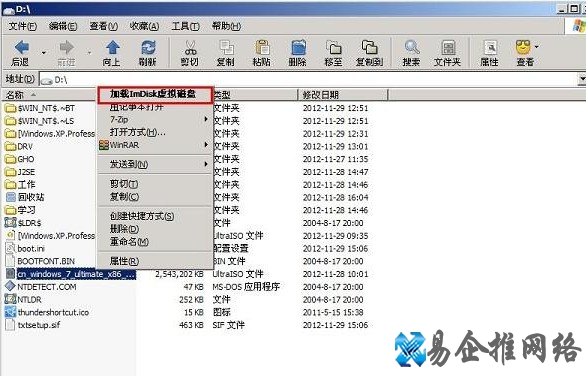The image size is (586, 376).
Task: Open Forward button history dropdown arrow
Action: coord(89,52)
